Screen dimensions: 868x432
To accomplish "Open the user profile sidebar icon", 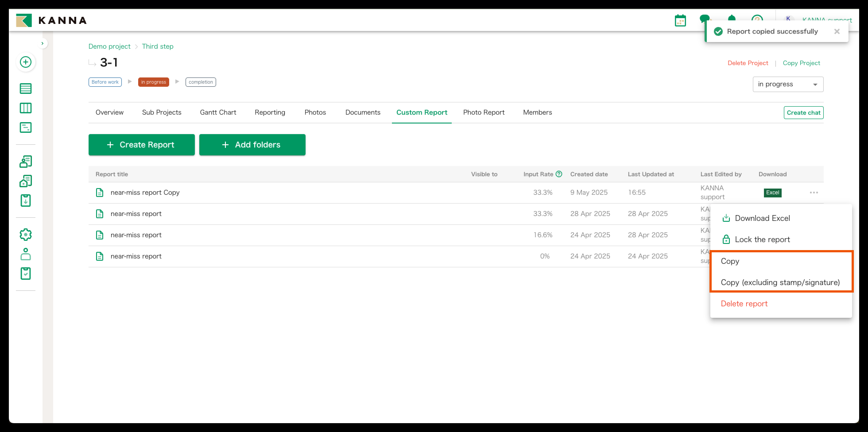I will pyautogui.click(x=26, y=254).
